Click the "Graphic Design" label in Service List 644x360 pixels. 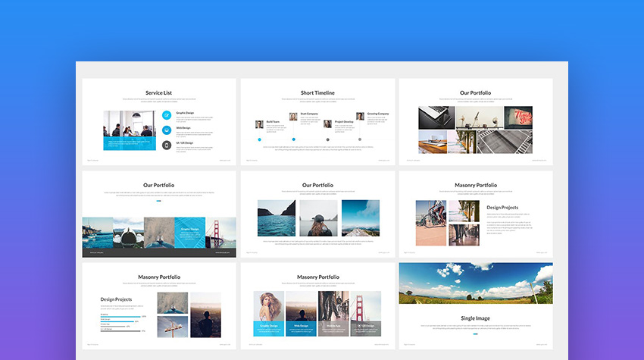pos(185,113)
